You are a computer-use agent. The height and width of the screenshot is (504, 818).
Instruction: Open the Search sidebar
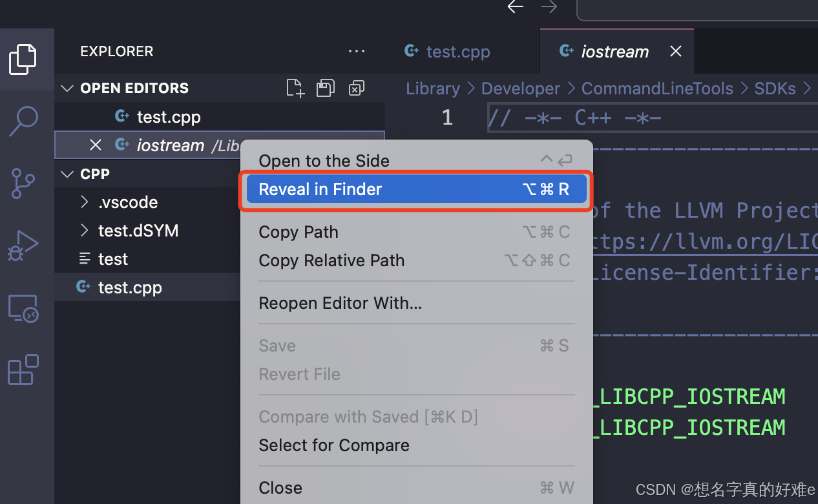tap(24, 121)
